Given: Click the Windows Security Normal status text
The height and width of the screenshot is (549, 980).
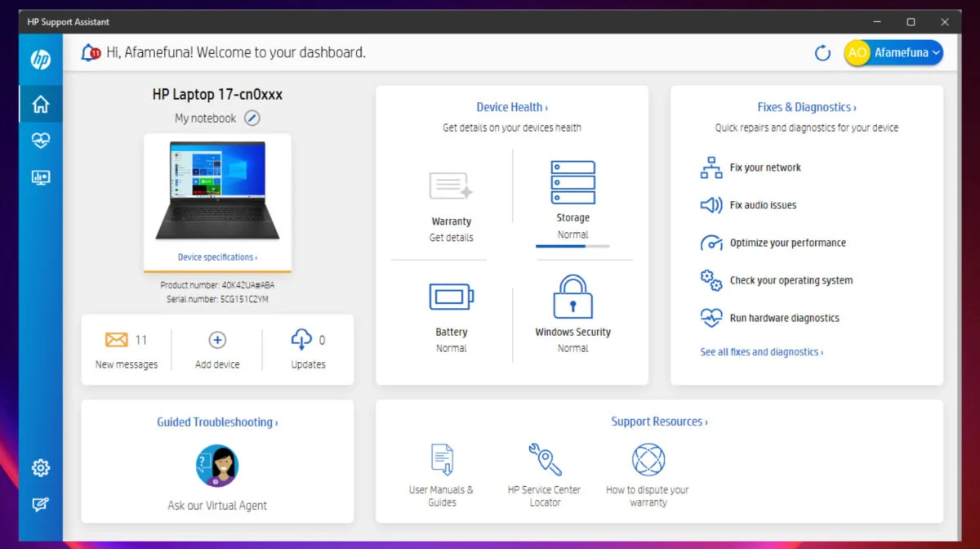Looking at the screenshot, I should [572, 348].
